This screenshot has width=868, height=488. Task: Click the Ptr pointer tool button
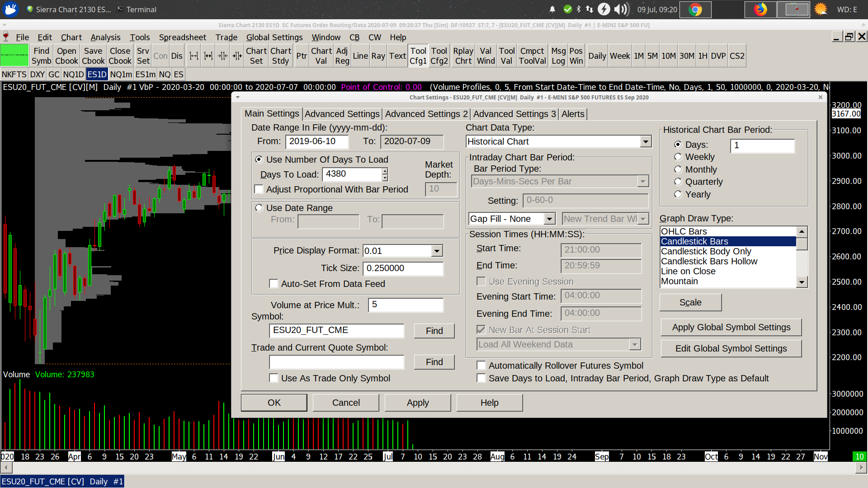coord(302,56)
